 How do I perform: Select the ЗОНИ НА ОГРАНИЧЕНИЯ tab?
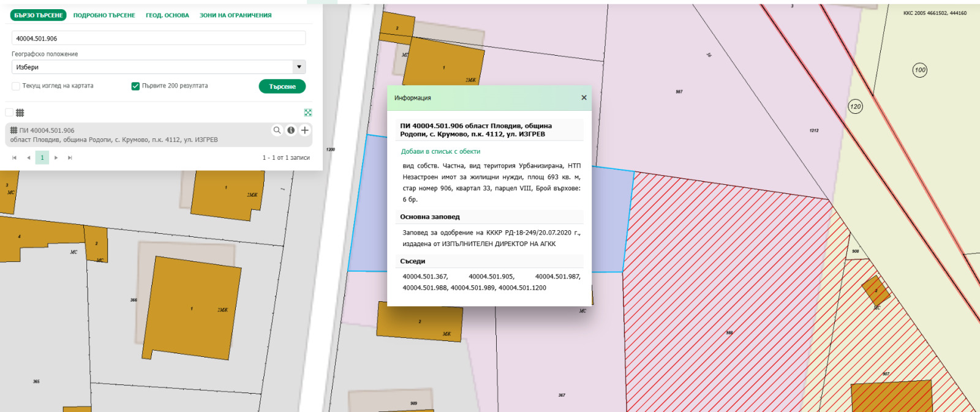(235, 15)
